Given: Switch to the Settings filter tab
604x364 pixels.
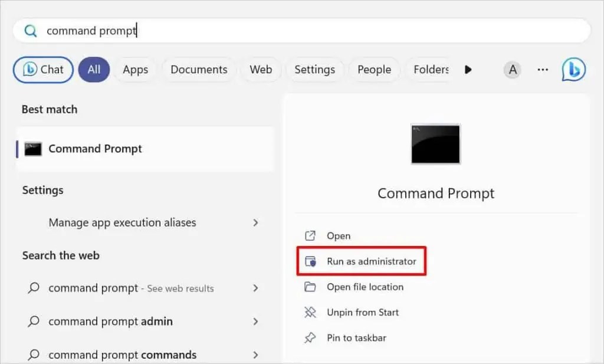Looking at the screenshot, I should pos(315,70).
